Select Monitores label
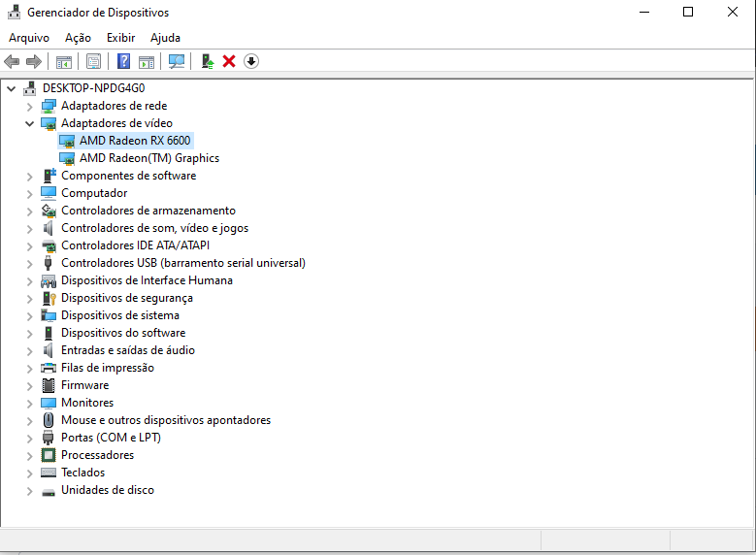Screen dimensions: 756x555 click(87, 403)
